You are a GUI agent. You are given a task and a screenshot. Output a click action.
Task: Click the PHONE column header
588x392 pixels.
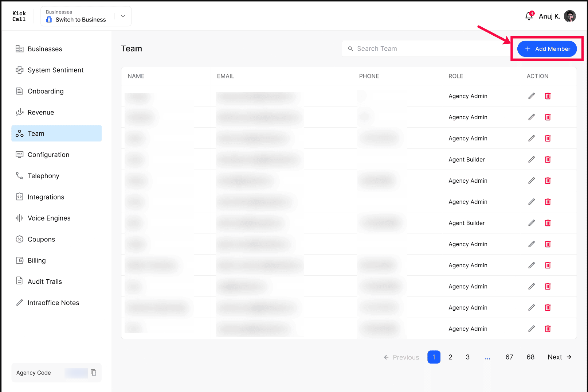[x=369, y=76]
